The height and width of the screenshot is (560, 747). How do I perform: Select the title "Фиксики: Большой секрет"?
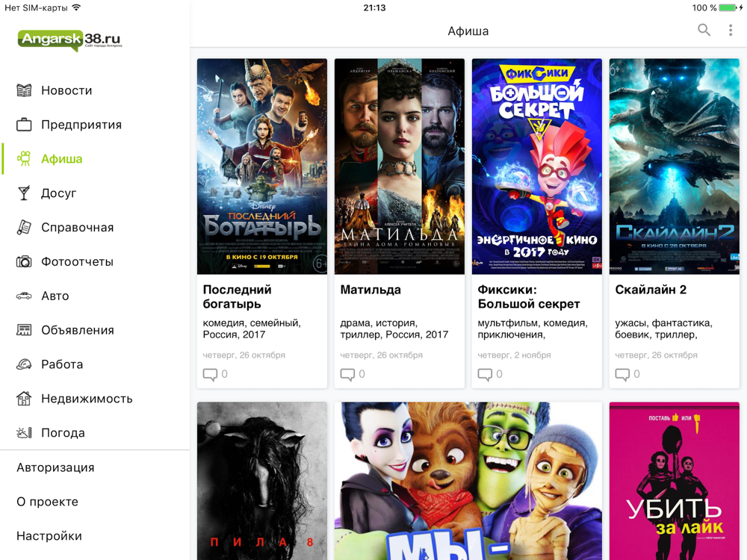pos(529,296)
